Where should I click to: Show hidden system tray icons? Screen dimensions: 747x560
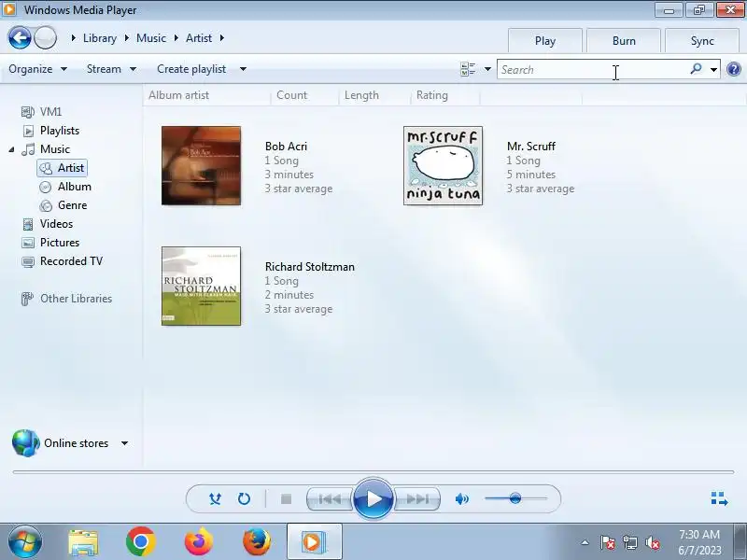coord(585,542)
